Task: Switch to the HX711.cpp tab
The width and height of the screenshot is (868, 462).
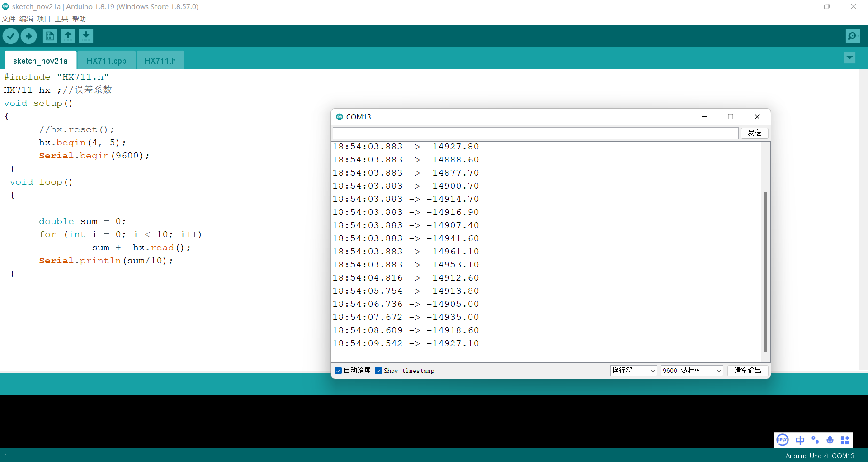Action: pos(106,61)
